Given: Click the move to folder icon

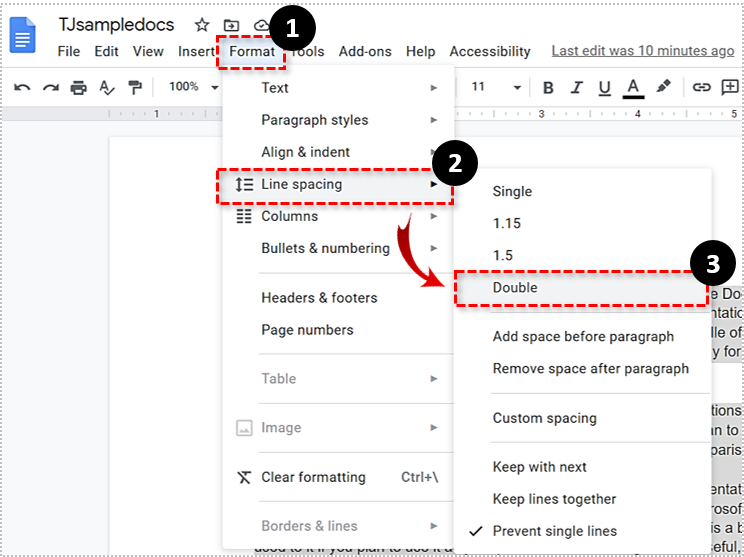Looking at the screenshot, I should (231, 25).
